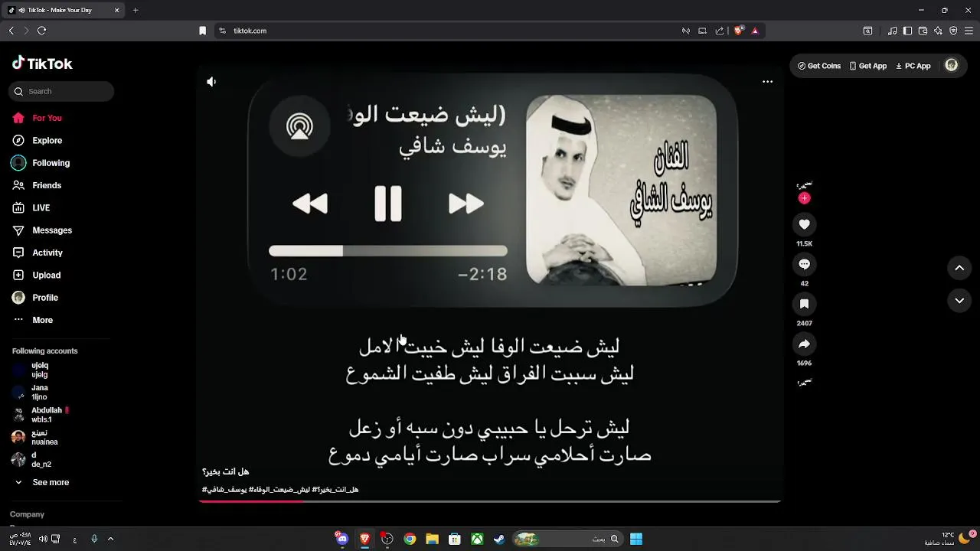Close the TikTok browser tab

(x=117, y=10)
